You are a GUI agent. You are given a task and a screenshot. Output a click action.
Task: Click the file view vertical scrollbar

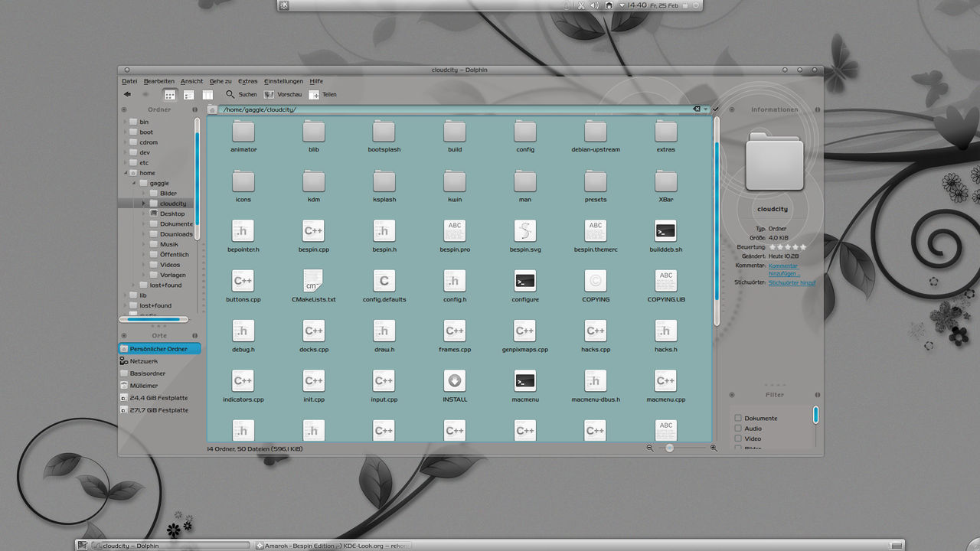pyautogui.click(x=717, y=221)
